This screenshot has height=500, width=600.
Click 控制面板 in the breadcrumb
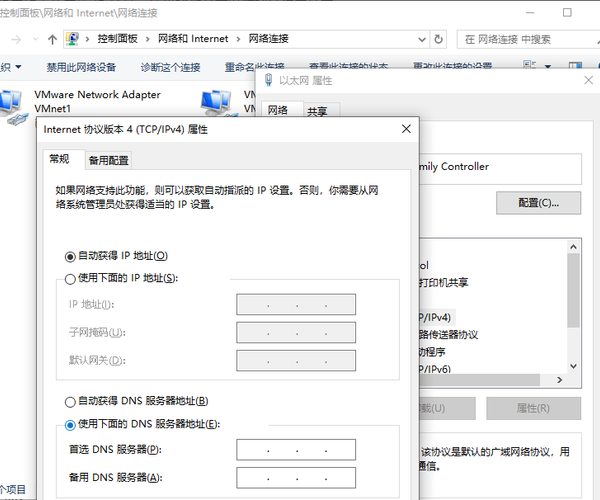tap(117, 39)
